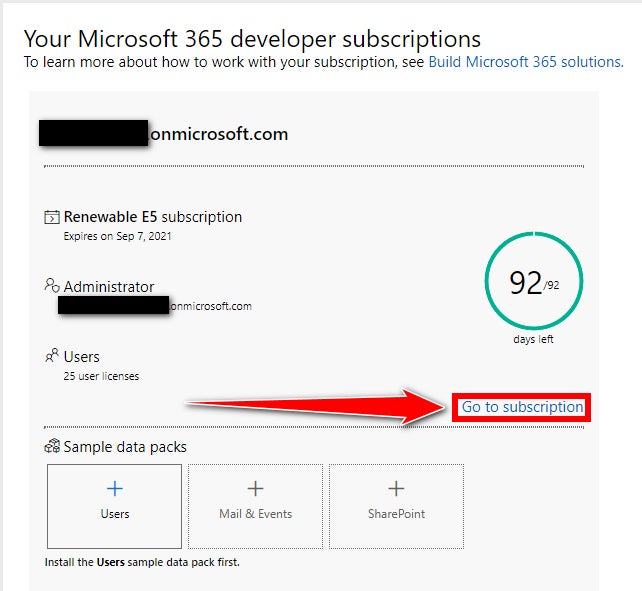Click the calendar icon beside Renewable E5
Image resolution: width=642 pixels, height=591 pixels.
coord(52,217)
